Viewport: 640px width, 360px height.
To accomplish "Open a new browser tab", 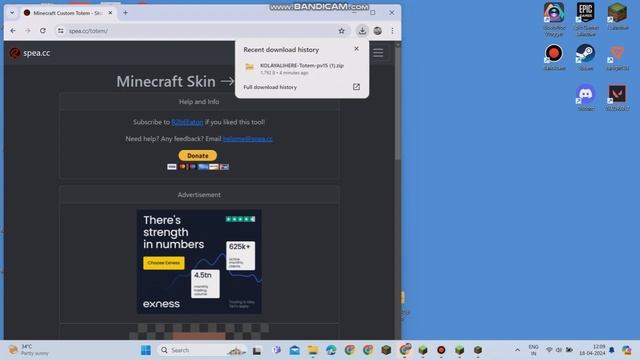I will click(125, 13).
